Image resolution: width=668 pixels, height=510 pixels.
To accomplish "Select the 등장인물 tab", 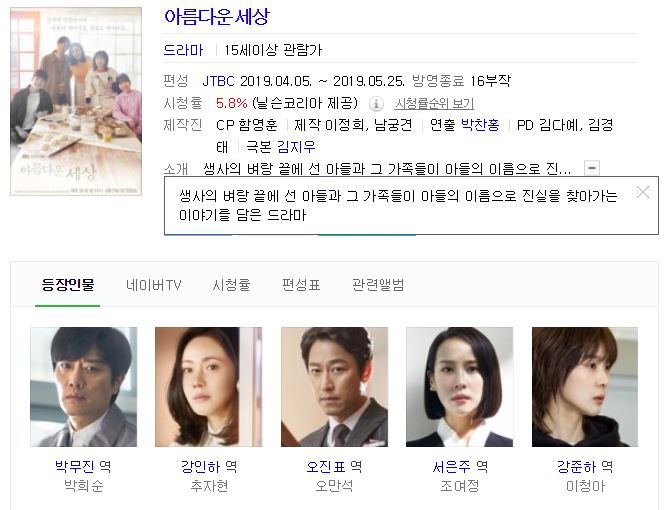I will (68, 285).
